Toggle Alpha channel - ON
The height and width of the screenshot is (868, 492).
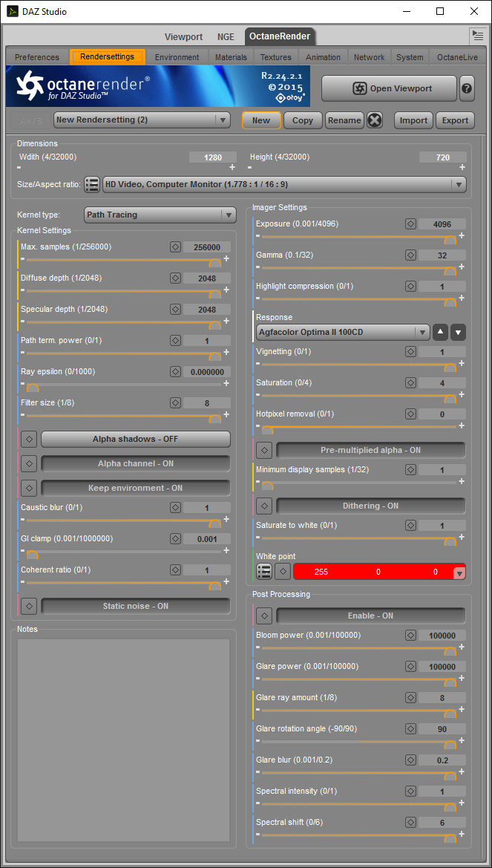[136, 463]
